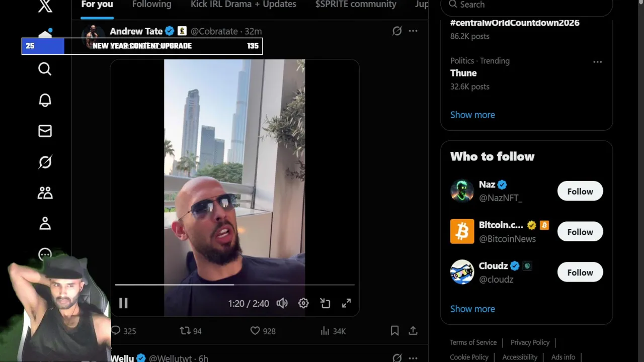Image resolution: width=644 pixels, height=362 pixels.
Task: Open Messages envelope icon in sidebar
Action: click(45, 131)
